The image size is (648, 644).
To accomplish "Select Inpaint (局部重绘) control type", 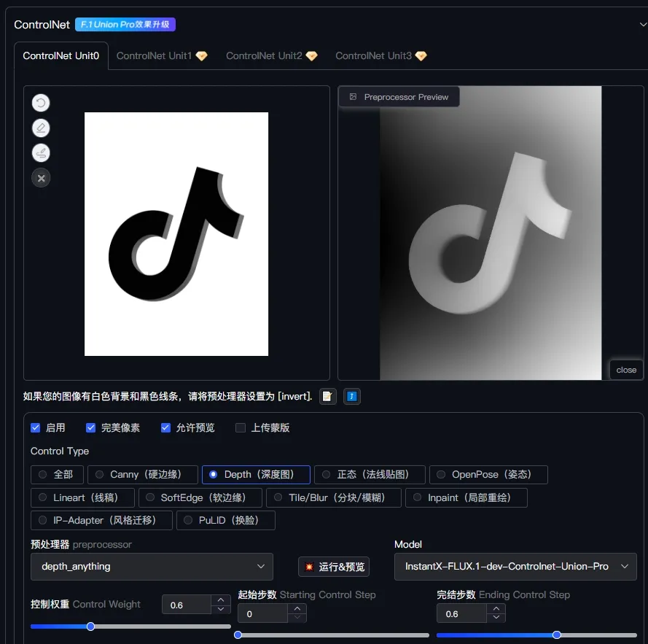I will tap(467, 497).
